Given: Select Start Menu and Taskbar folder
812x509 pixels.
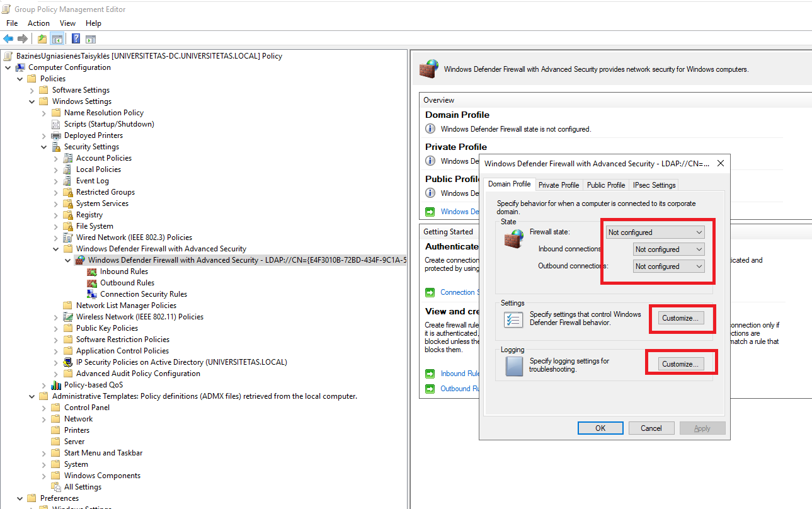Looking at the screenshot, I should coord(103,453).
